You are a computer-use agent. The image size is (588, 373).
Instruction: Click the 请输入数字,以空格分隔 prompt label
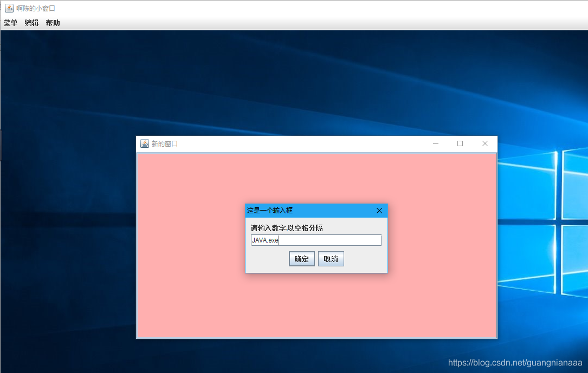(287, 228)
